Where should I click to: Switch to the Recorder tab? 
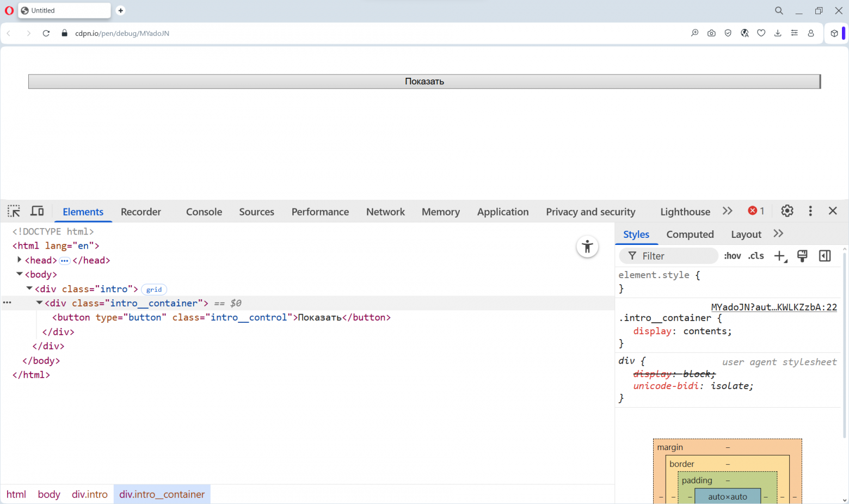pyautogui.click(x=141, y=212)
